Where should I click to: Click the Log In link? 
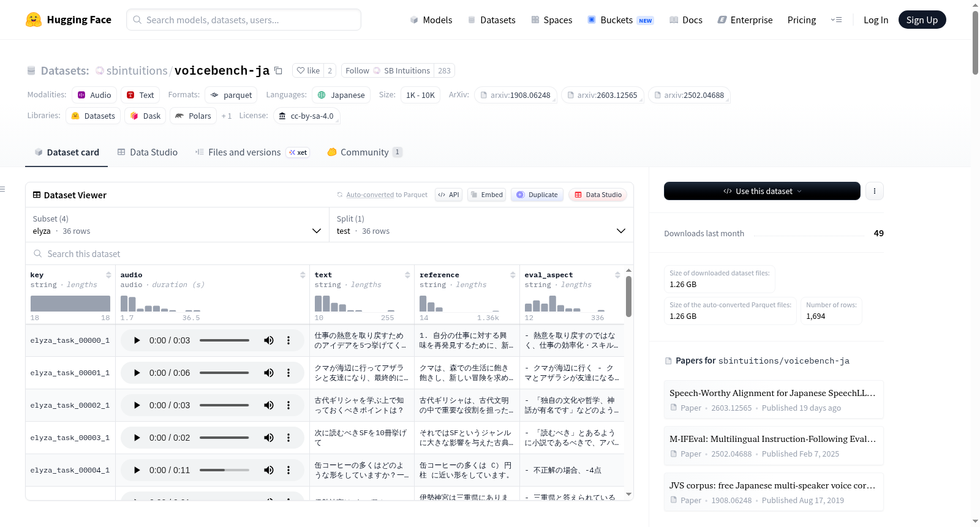pyautogui.click(x=875, y=20)
